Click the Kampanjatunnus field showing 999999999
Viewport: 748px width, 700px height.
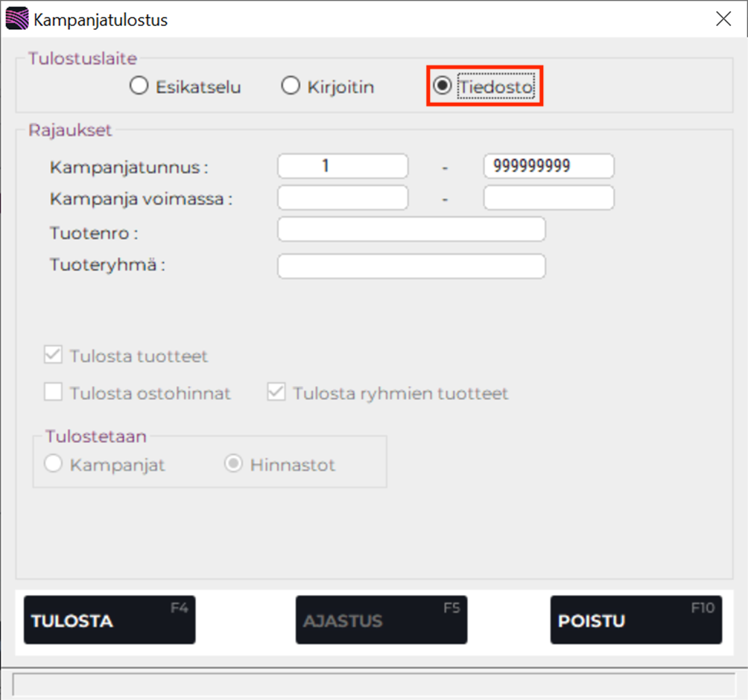tap(548, 165)
